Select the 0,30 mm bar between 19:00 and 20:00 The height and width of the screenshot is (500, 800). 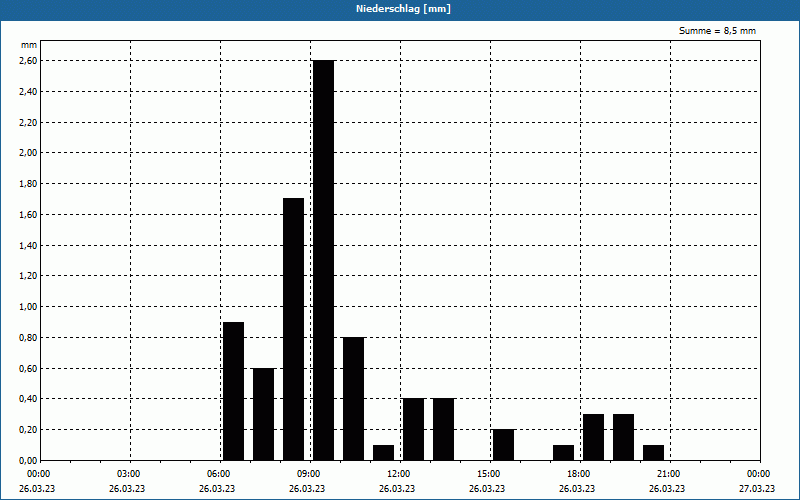[623, 437]
